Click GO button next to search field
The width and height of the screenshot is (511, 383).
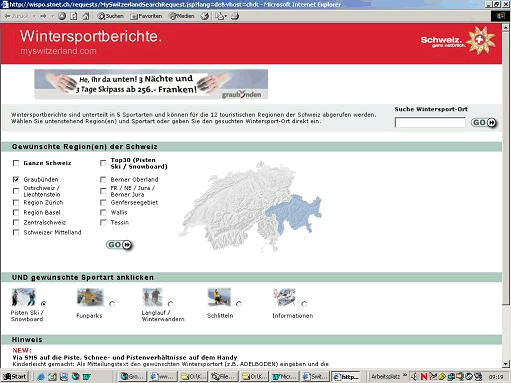click(484, 123)
